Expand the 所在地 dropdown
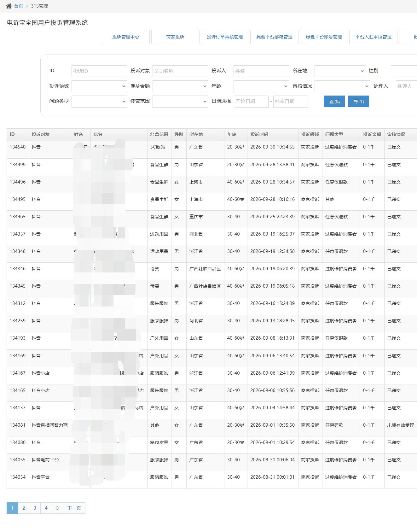This screenshot has height=532, width=417. [x=340, y=71]
